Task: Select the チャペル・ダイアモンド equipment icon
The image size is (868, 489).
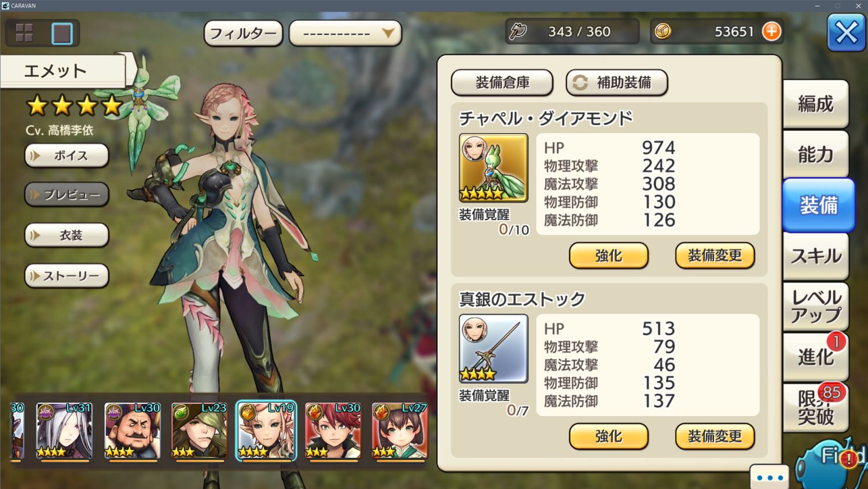Action: click(493, 168)
